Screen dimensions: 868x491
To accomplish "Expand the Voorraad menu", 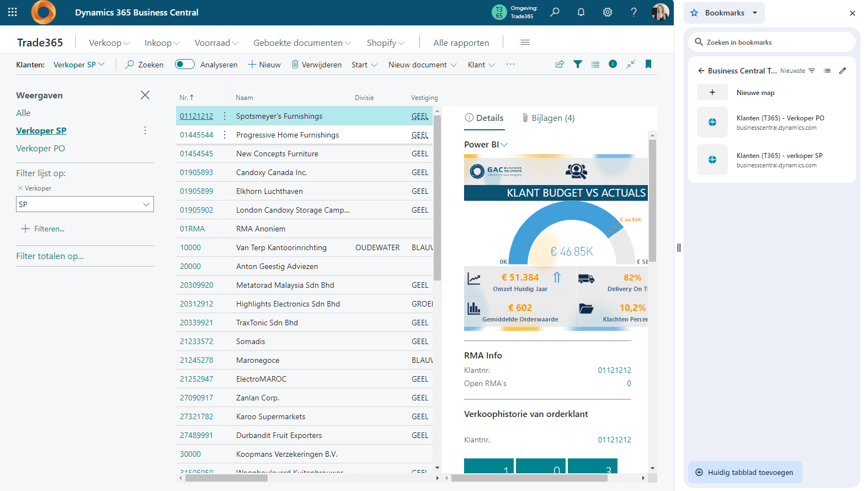I will pyautogui.click(x=216, y=43).
